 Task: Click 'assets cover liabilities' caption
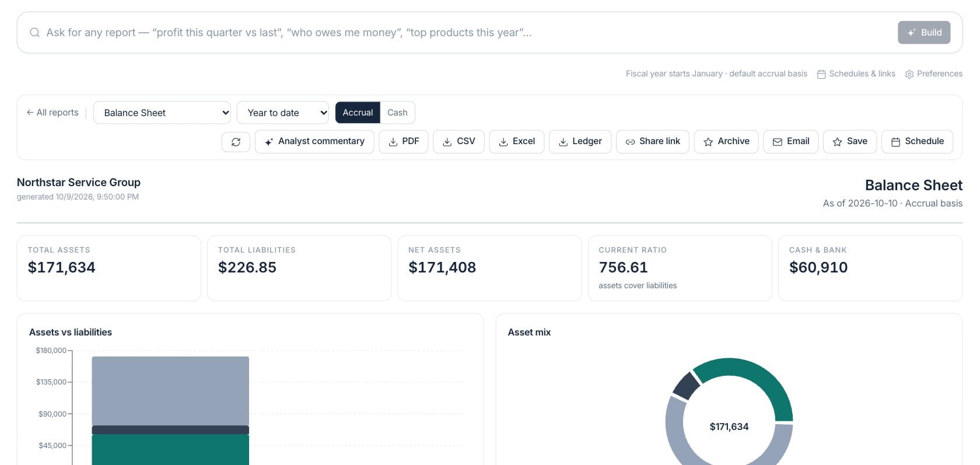point(638,286)
